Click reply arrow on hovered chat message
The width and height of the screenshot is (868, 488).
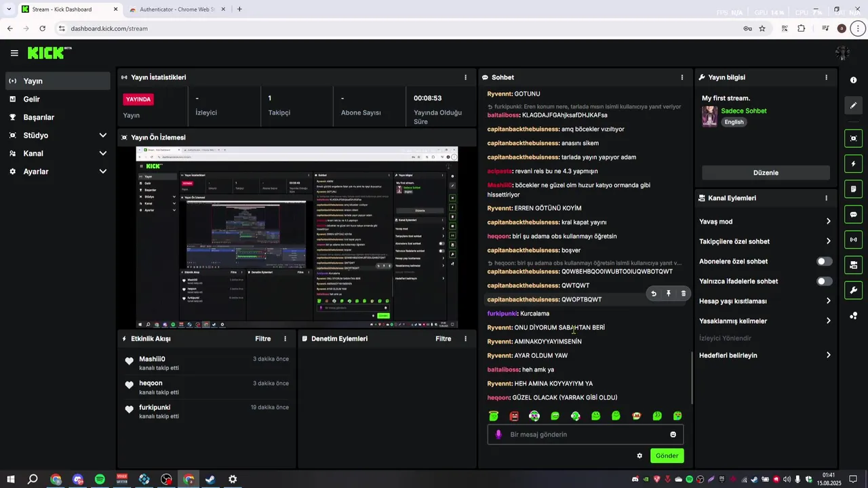[x=654, y=293]
